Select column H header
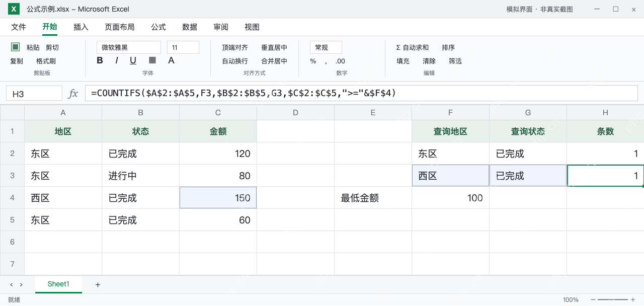This screenshot has height=306, width=644. 605,112
